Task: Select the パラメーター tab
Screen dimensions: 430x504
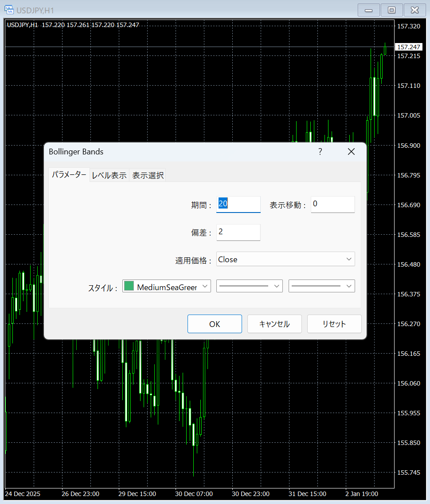Action: click(69, 175)
